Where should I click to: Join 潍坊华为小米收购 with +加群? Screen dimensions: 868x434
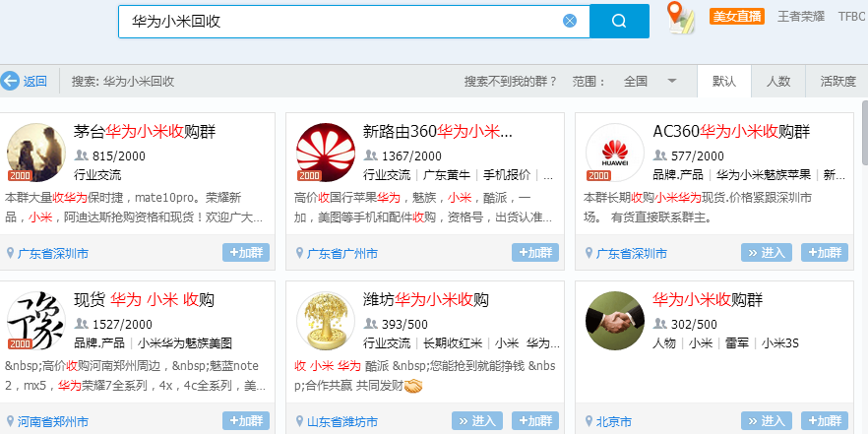(535, 421)
